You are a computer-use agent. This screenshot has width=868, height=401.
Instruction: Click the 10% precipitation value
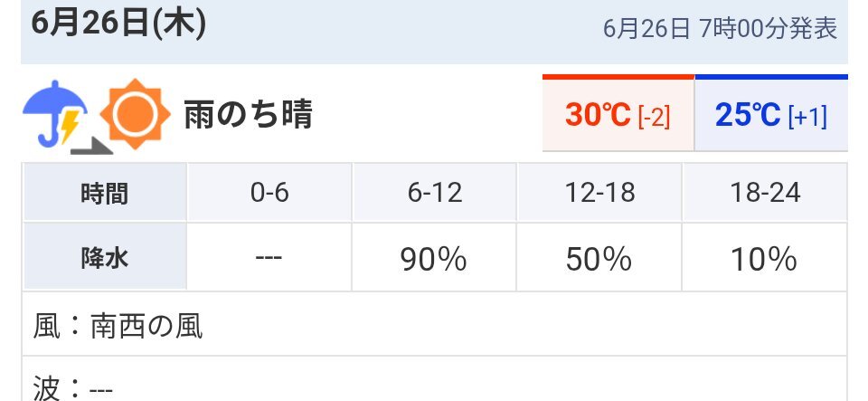click(764, 259)
